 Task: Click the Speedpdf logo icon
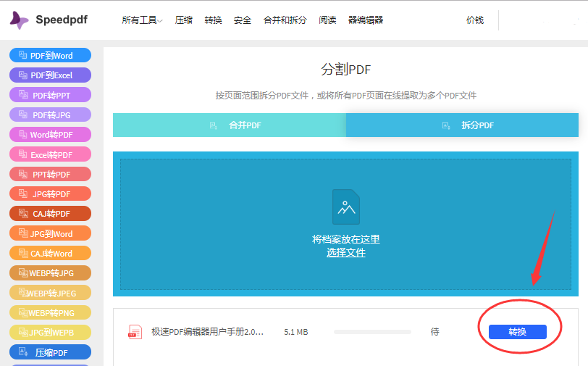point(19,20)
